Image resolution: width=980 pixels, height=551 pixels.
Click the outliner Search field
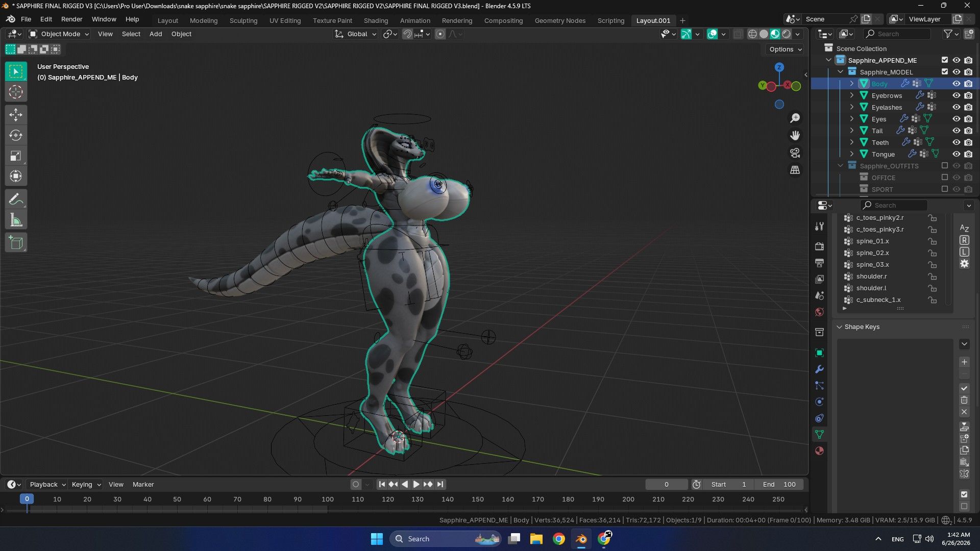click(x=897, y=34)
